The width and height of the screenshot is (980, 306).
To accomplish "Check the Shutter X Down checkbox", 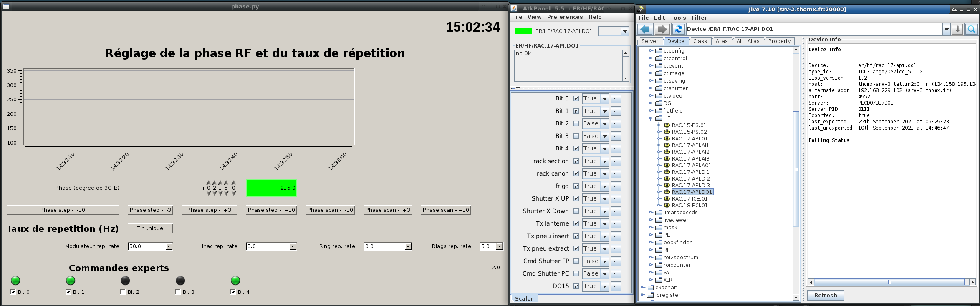I will coord(576,211).
